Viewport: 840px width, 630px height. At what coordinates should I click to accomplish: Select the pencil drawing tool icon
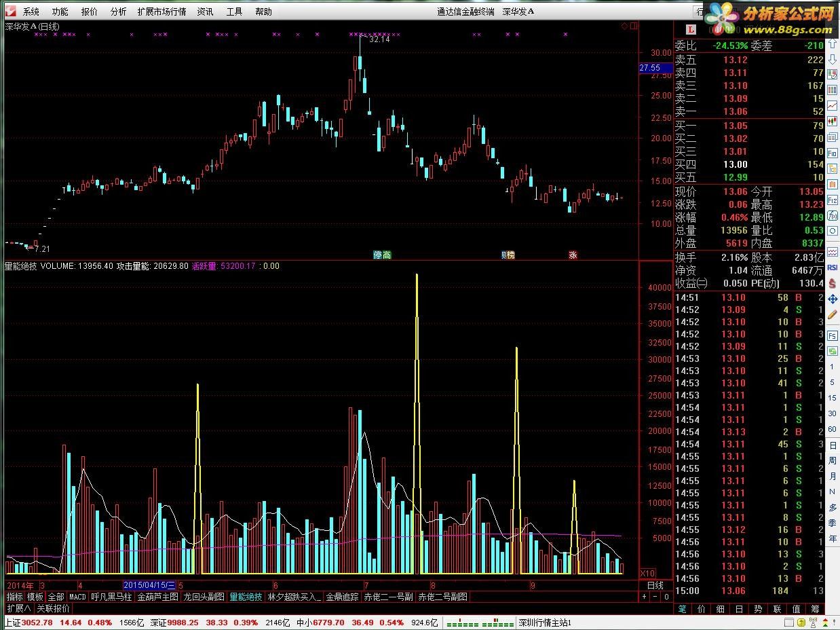(832, 314)
